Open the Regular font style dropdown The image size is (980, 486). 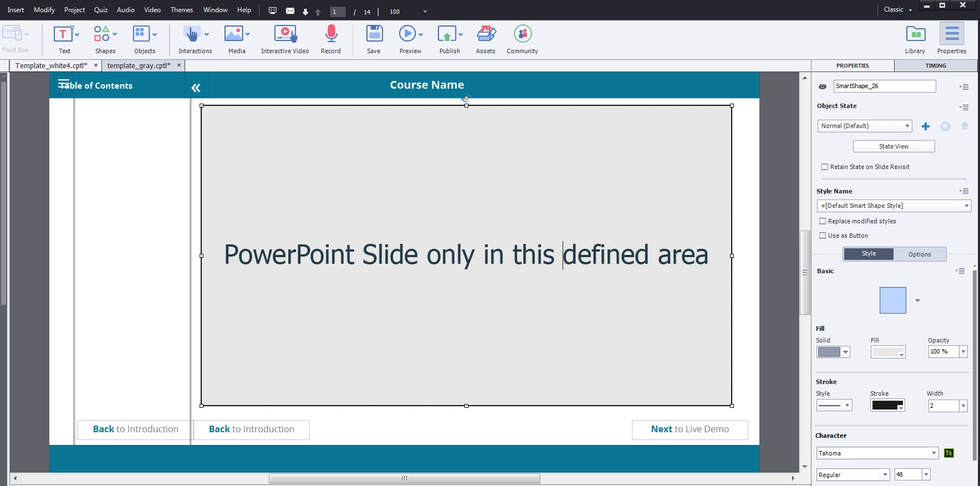(x=853, y=475)
